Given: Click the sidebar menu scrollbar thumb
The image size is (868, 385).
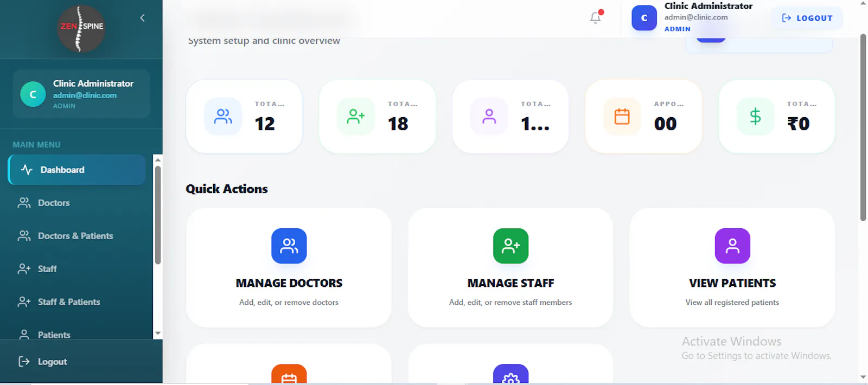Looking at the screenshot, I should [x=158, y=215].
